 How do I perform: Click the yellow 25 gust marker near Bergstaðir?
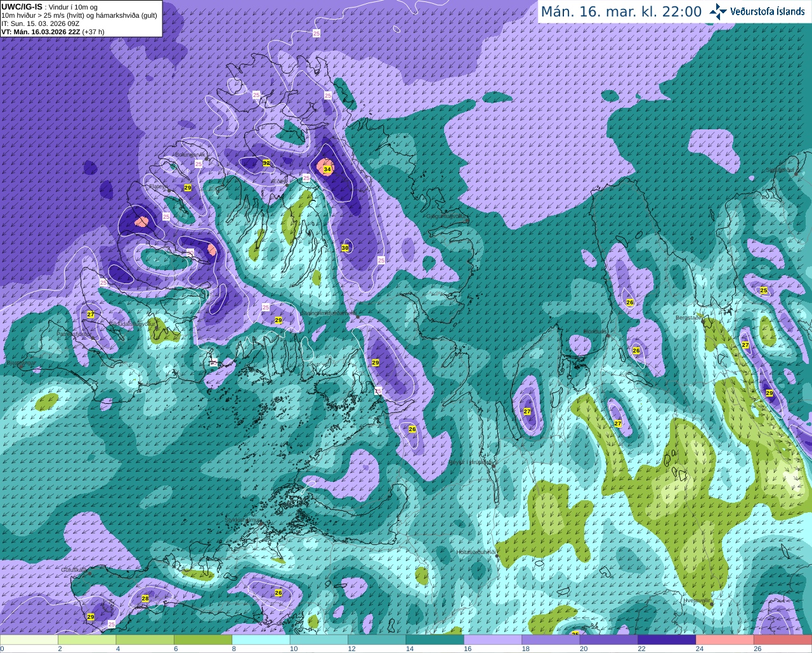point(764,290)
